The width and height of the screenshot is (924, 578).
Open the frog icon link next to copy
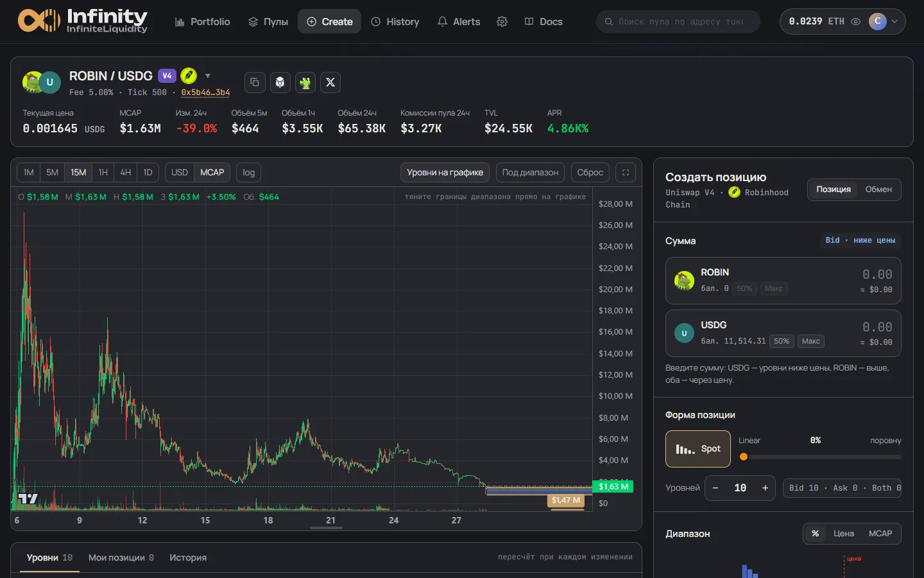pos(305,82)
